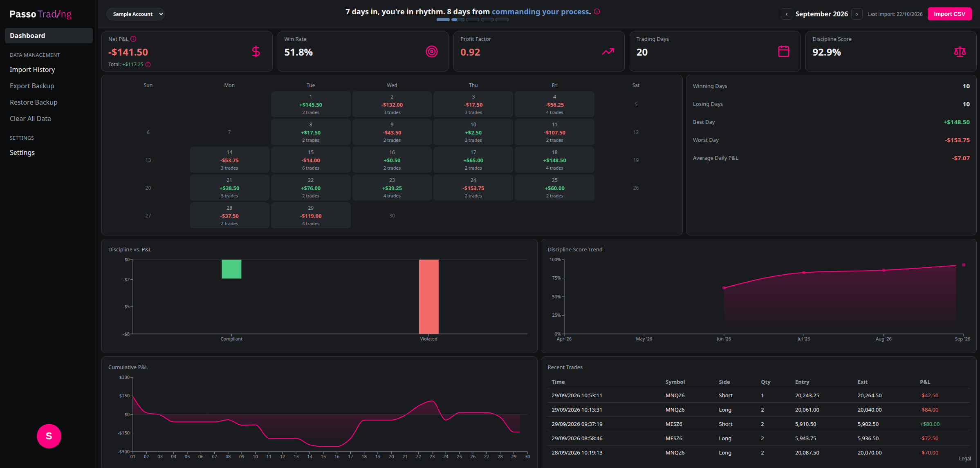Click trade row 29/09/2026 08:58:46
The width and height of the screenshot is (980, 468).
[758, 438]
